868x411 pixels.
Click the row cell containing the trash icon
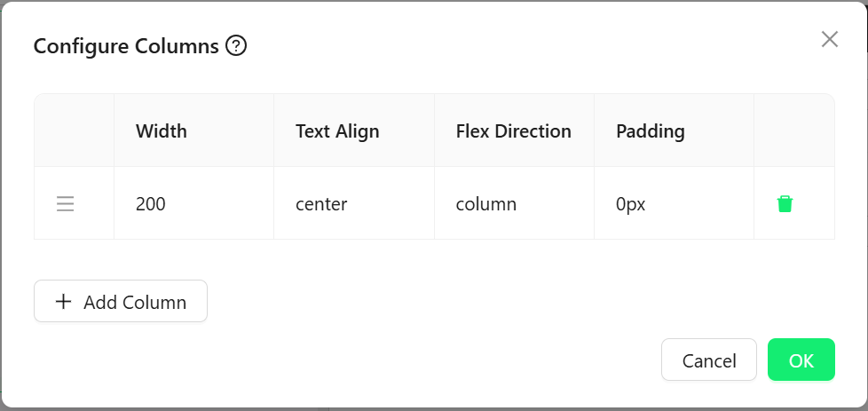point(794,204)
